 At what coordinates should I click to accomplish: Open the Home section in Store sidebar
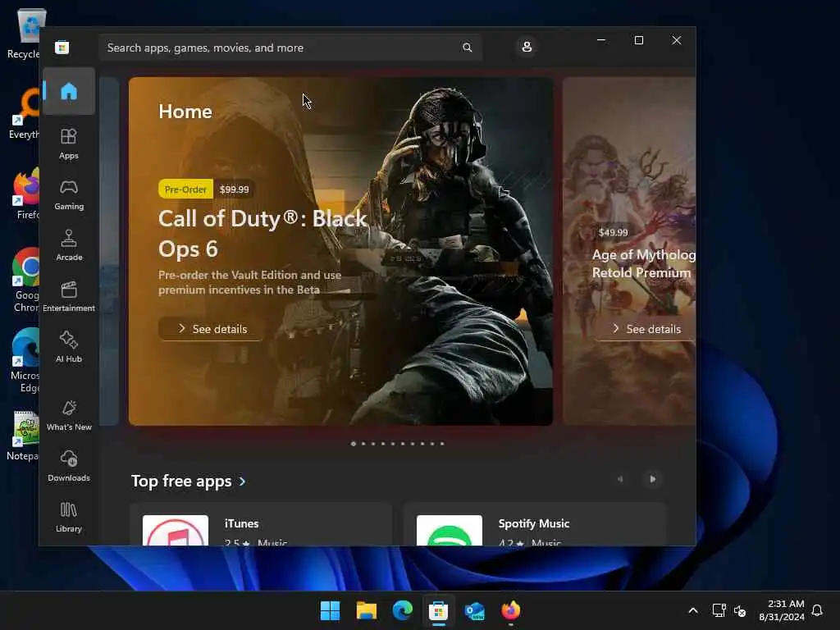[x=69, y=91]
